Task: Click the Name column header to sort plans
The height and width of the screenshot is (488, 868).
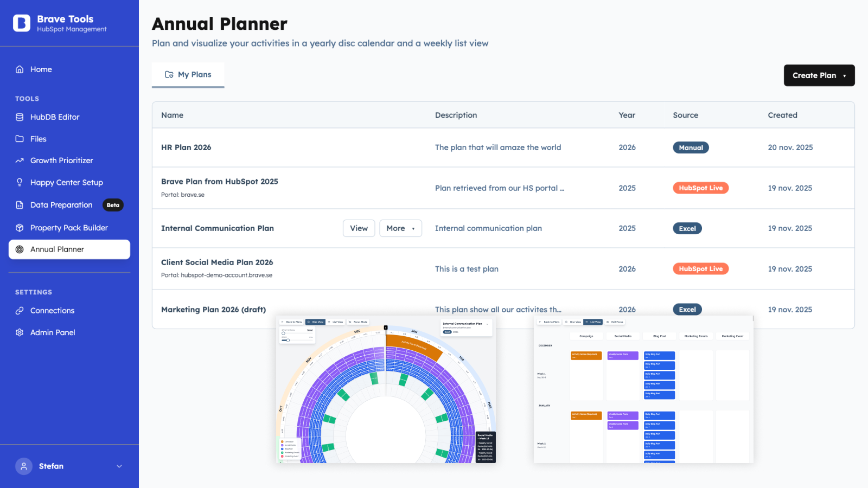Action: (172, 115)
